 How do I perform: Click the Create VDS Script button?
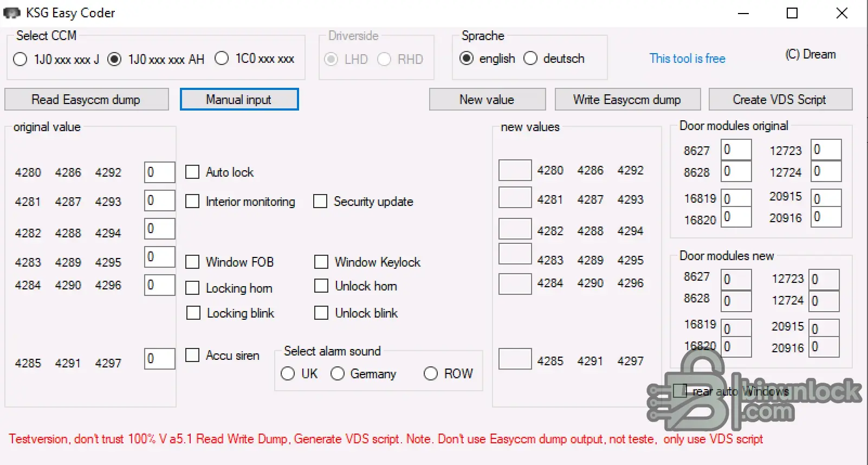click(780, 100)
